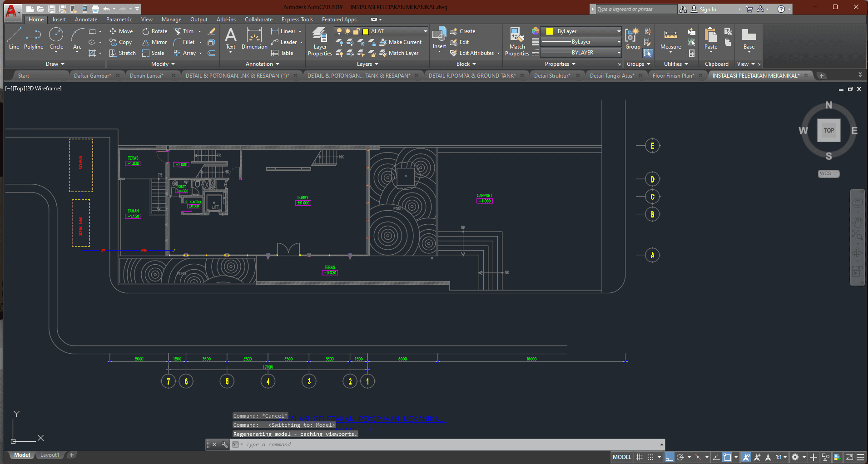This screenshot has width=868, height=464.
Task: Toggle snap mode in status bar
Action: click(x=650, y=457)
